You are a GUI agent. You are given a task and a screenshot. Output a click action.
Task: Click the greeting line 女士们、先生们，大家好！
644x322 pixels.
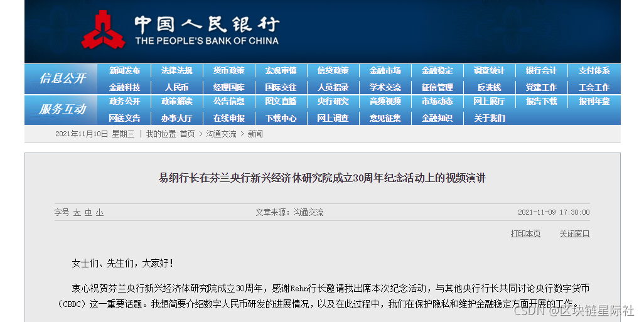[122, 263]
